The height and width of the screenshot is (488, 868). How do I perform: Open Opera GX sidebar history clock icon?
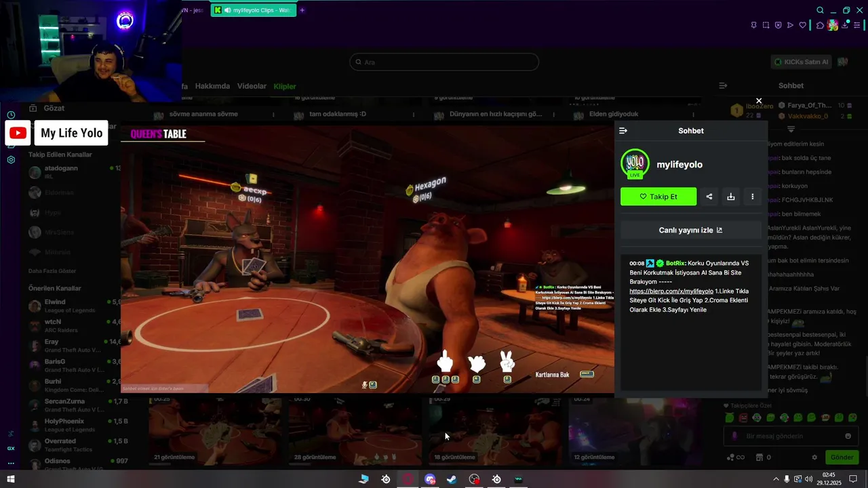(11, 115)
